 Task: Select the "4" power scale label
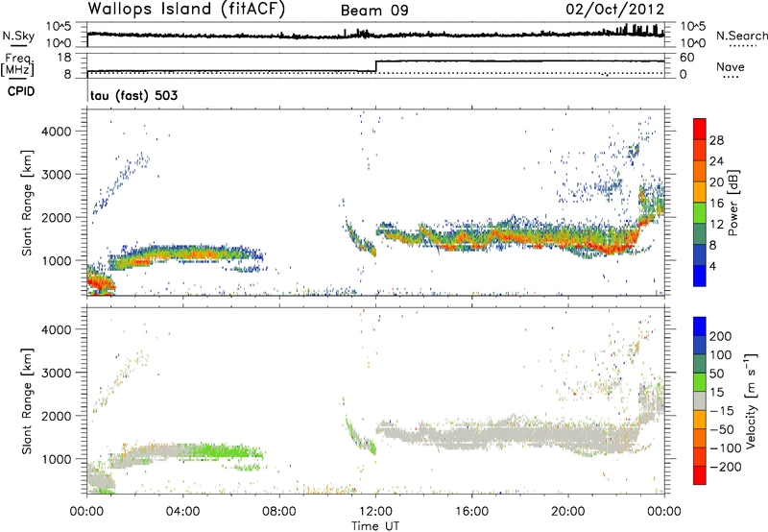tap(712, 266)
